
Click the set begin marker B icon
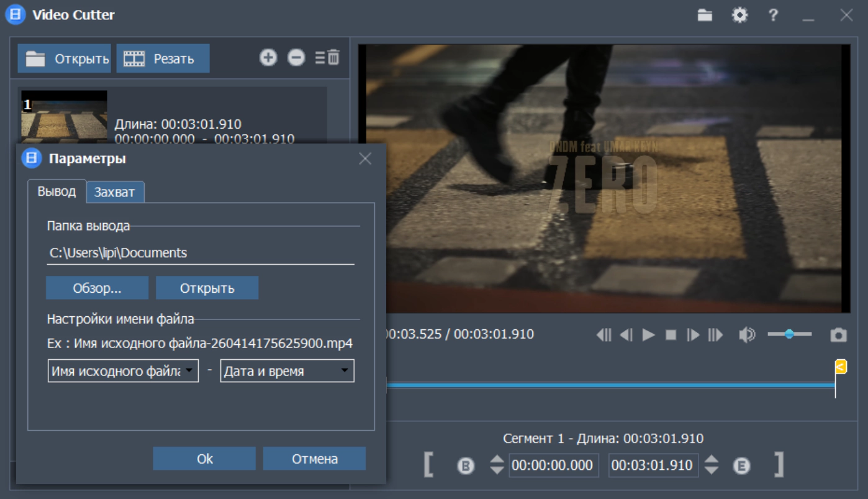[x=466, y=465]
